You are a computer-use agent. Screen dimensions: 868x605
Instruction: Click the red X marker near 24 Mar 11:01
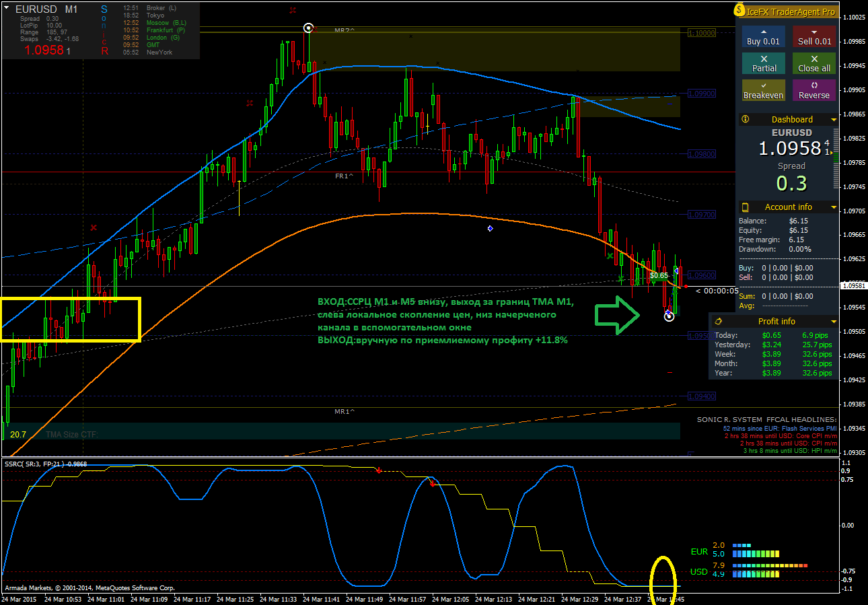(94, 227)
